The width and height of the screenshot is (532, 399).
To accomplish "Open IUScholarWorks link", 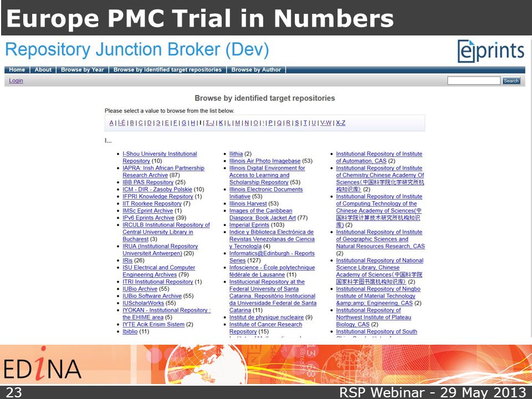I will coord(143,303).
